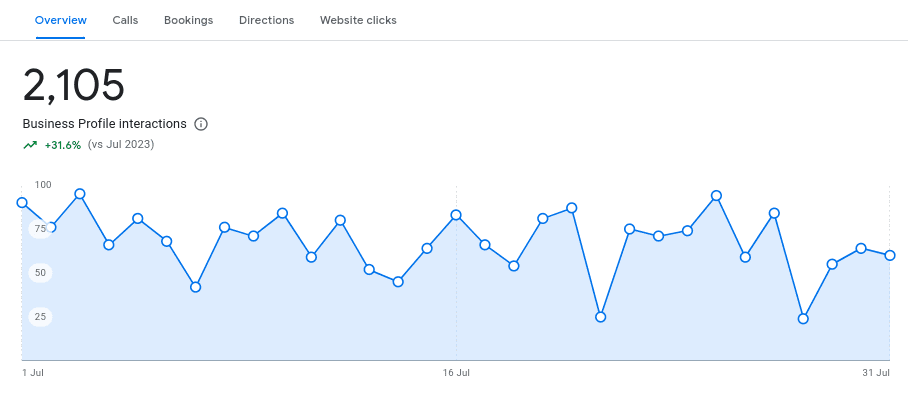The width and height of the screenshot is (908, 400).
Task: Select the Directions tab
Action: (267, 20)
